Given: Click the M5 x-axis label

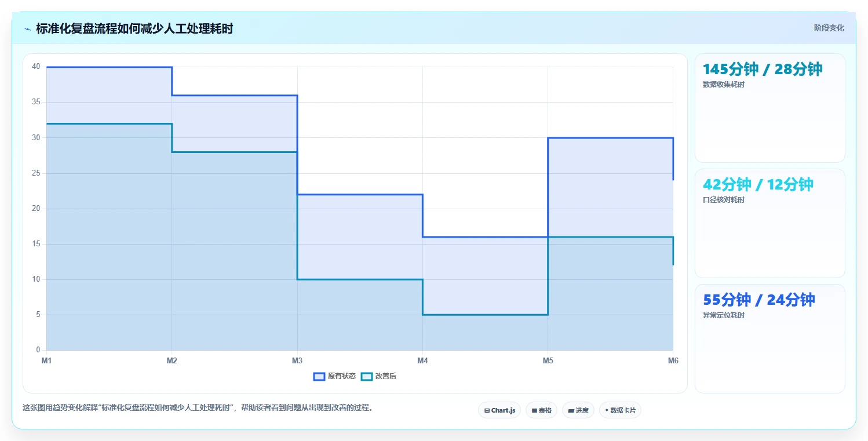Looking at the screenshot, I should [x=548, y=360].
